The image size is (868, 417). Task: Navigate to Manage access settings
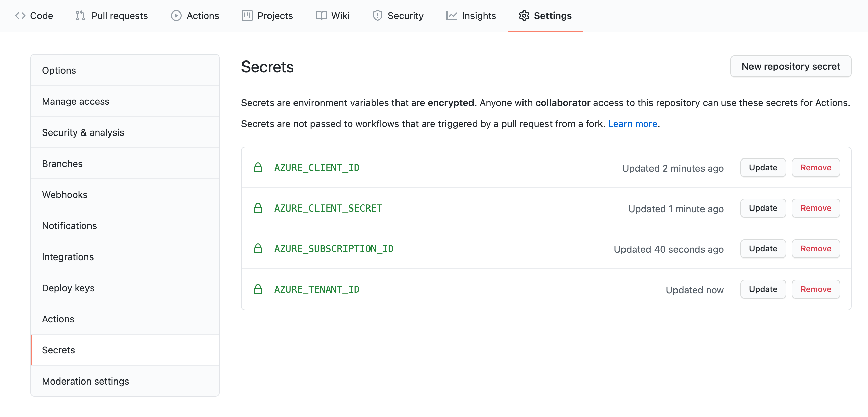[76, 101]
